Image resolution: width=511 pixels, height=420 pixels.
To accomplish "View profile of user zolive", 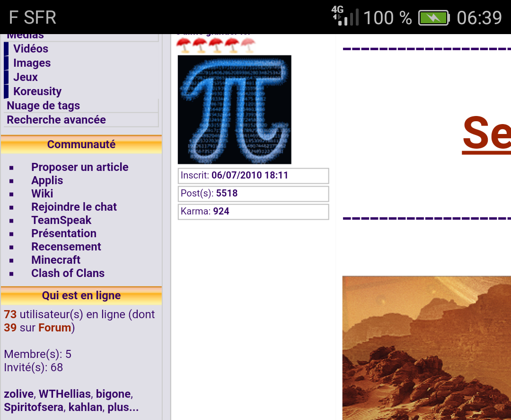I will (x=18, y=394).
